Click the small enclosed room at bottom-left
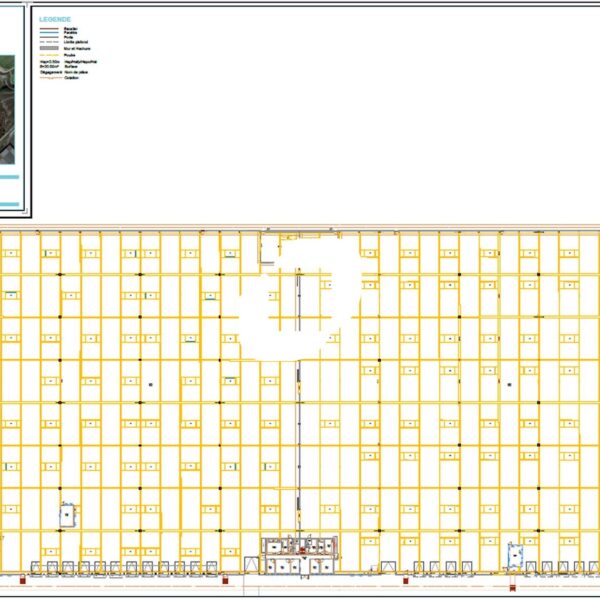The width and height of the screenshot is (600, 600). tap(67, 513)
